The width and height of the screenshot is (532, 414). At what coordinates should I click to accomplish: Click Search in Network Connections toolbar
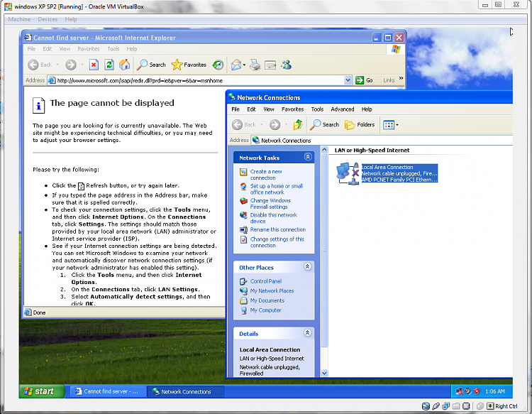point(325,125)
